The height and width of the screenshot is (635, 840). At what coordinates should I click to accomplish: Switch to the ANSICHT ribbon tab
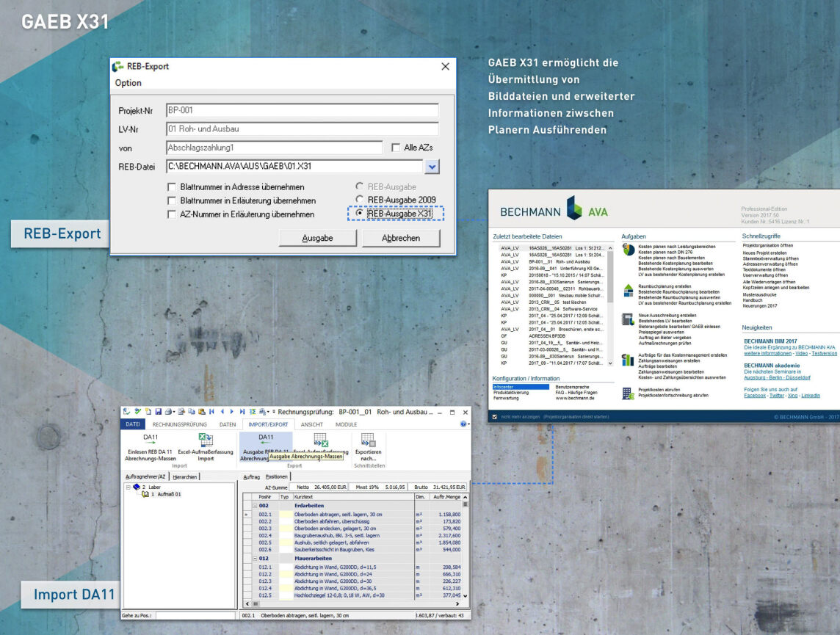[312, 424]
